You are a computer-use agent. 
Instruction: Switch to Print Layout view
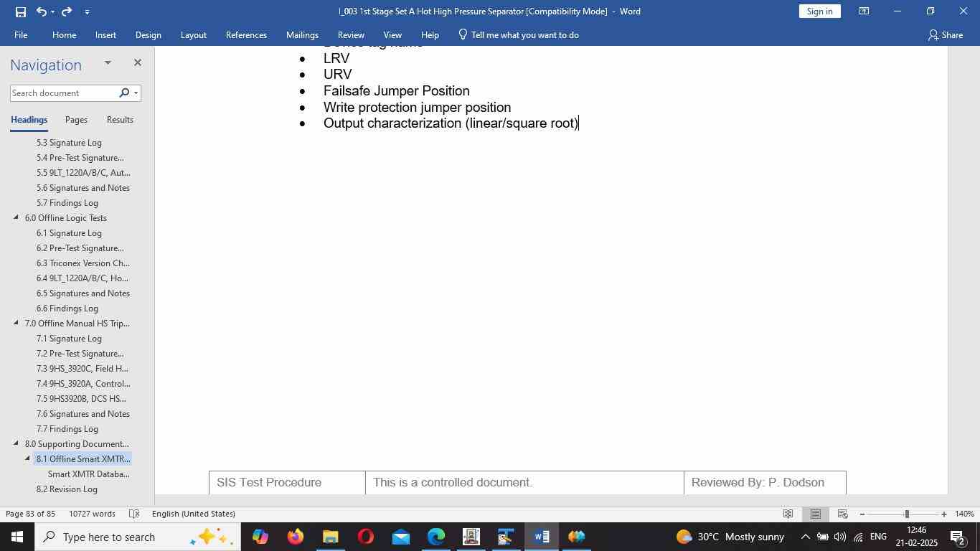click(815, 514)
